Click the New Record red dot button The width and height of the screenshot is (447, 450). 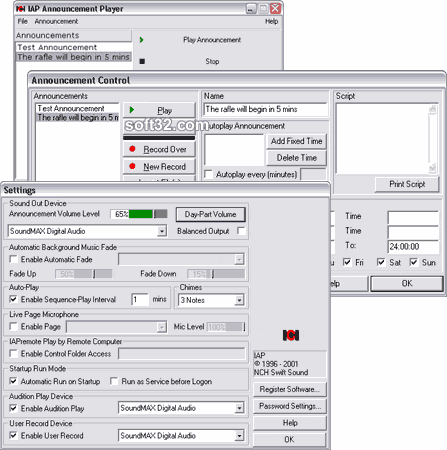(159, 166)
